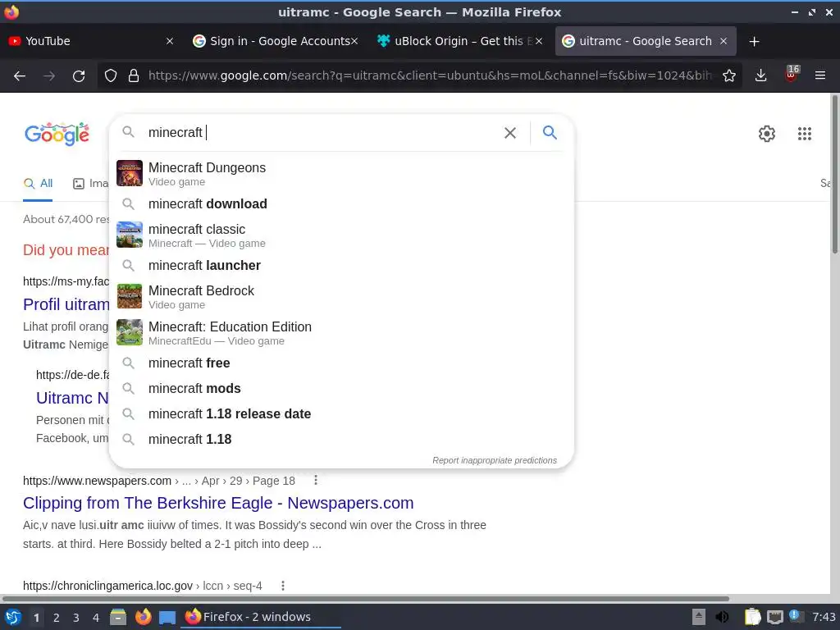840x630 pixels.
Task: Close the YouTube tab
Action: [169, 41]
